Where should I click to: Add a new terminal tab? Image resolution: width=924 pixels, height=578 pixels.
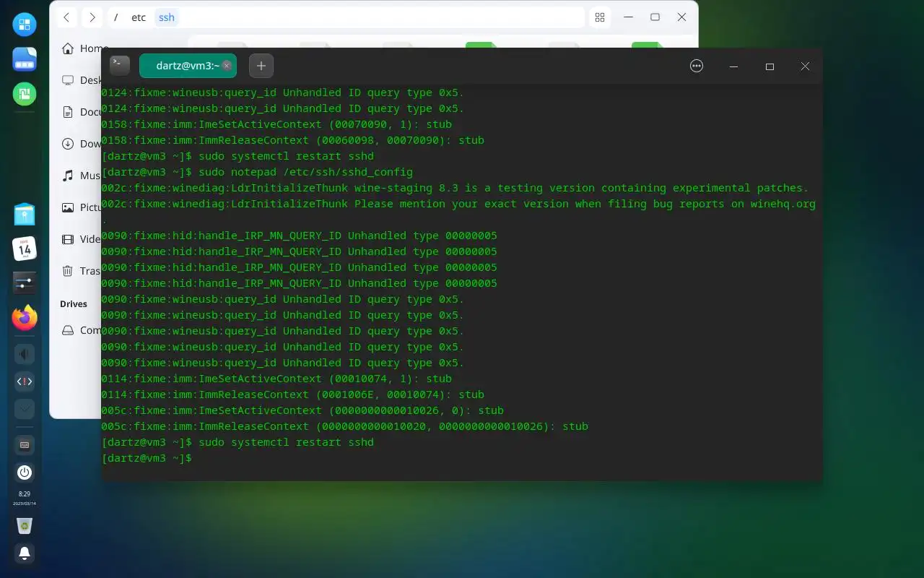[261, 66]
